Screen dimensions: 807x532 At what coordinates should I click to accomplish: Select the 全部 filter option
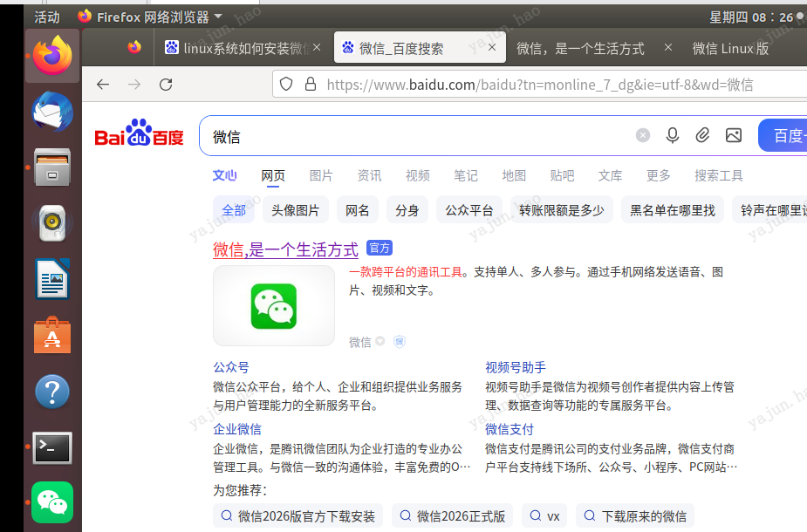234,209
